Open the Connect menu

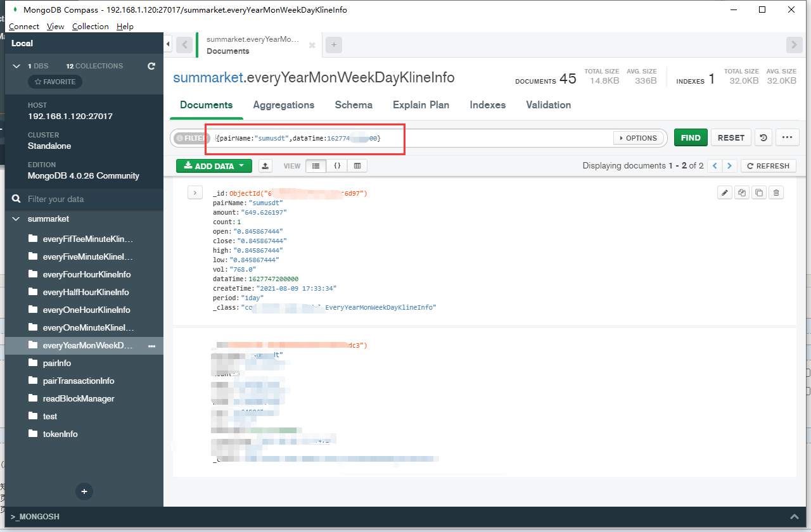coord(24,27)
